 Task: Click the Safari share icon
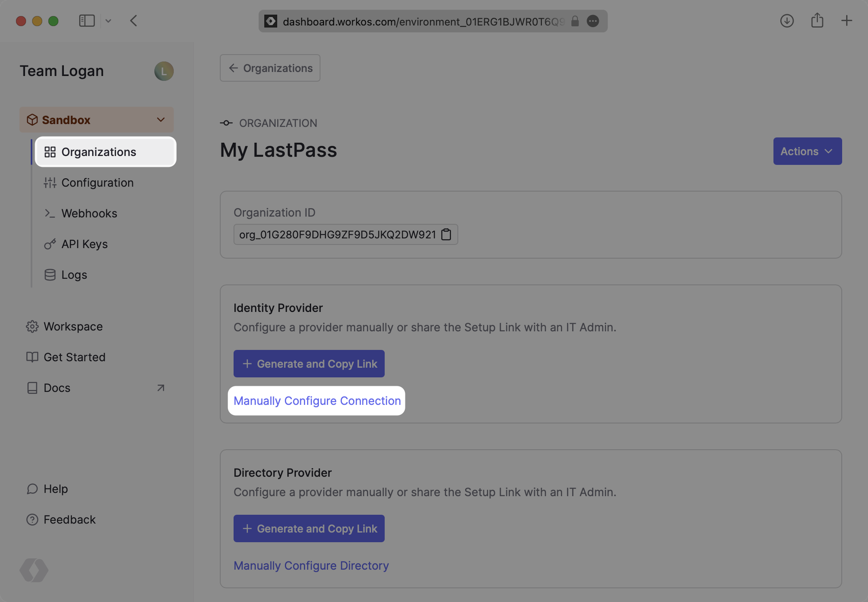point(817,21)
